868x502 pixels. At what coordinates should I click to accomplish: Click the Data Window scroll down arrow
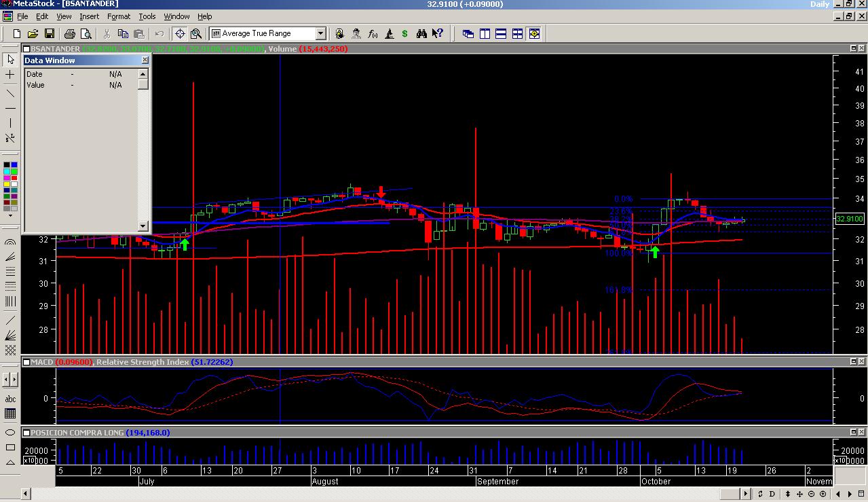click(x=143, y=226)
